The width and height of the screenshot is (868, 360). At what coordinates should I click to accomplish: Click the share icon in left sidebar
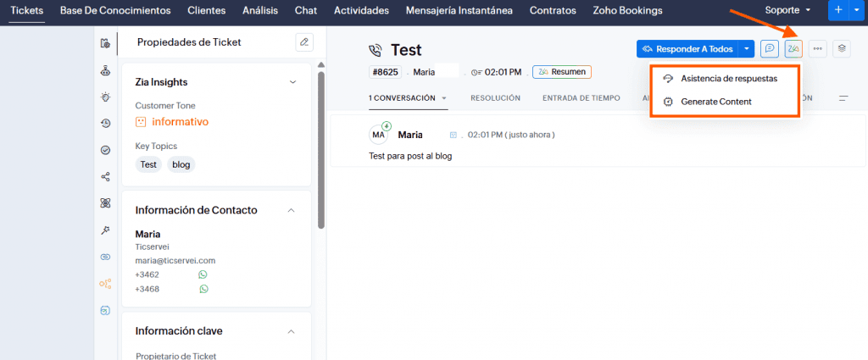coord(105,176)
